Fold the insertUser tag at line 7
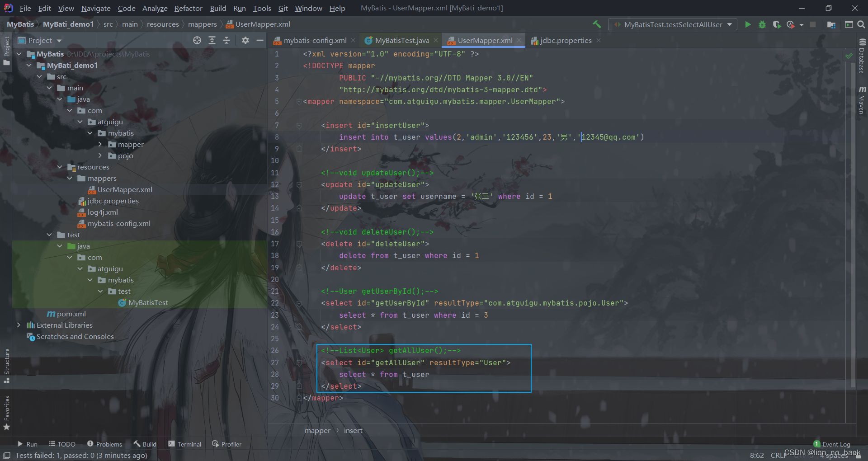Screen dimensions: 868x461 coord(299,125)
